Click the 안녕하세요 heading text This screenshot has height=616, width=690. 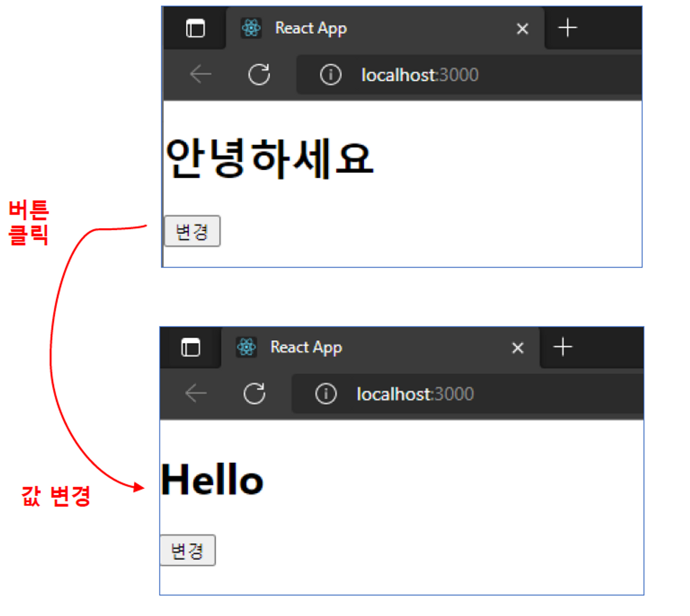[x=269, y=158]
